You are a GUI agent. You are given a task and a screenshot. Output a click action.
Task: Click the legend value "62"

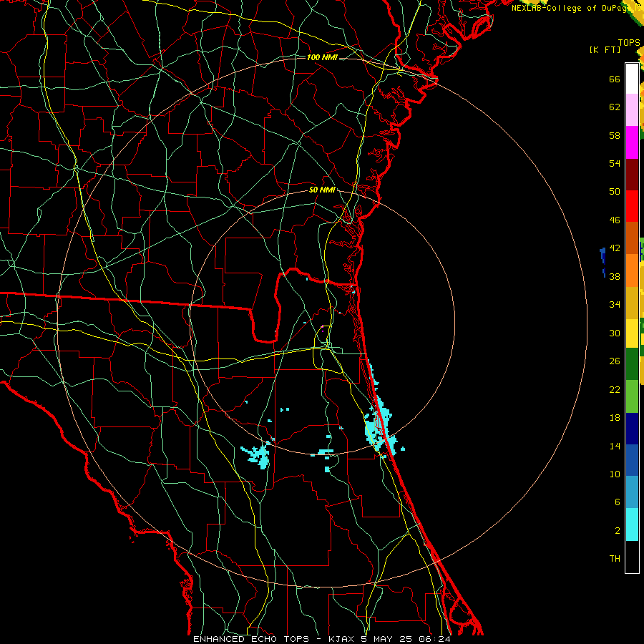(615, 107)
